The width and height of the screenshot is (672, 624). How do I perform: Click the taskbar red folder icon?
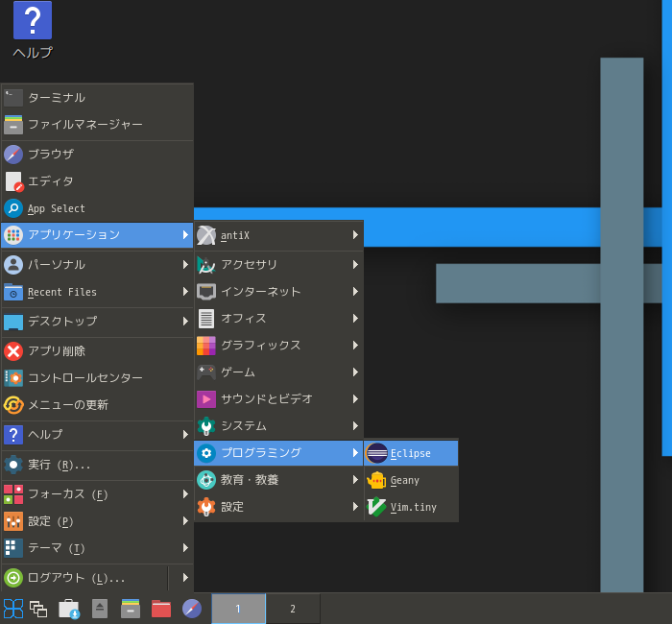coord(161,609)
